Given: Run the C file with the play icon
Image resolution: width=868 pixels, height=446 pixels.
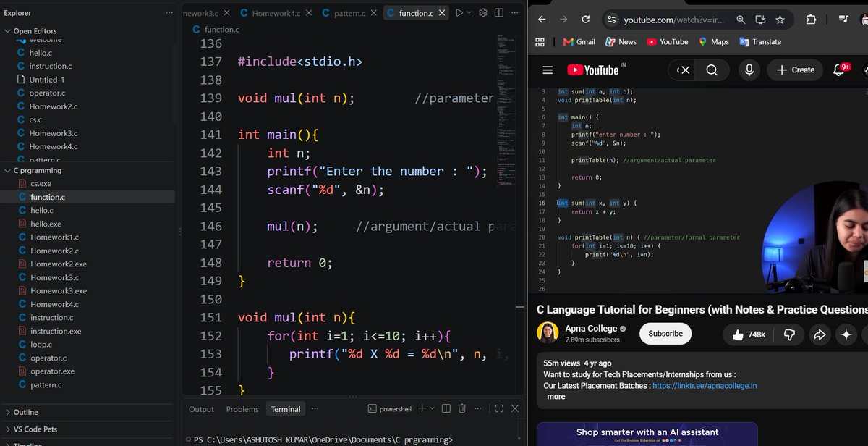Looking at the screenshot, I should (459, 13).
